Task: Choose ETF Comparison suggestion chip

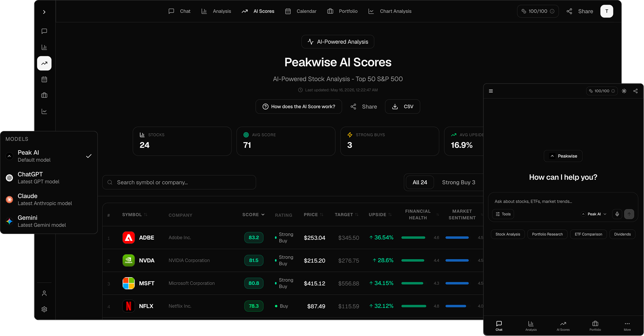Action: (588, 234)
